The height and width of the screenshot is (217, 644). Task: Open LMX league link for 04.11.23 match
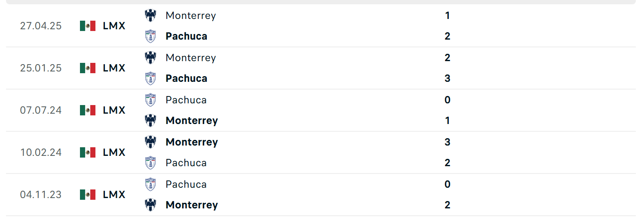click(x=114, y=195)
